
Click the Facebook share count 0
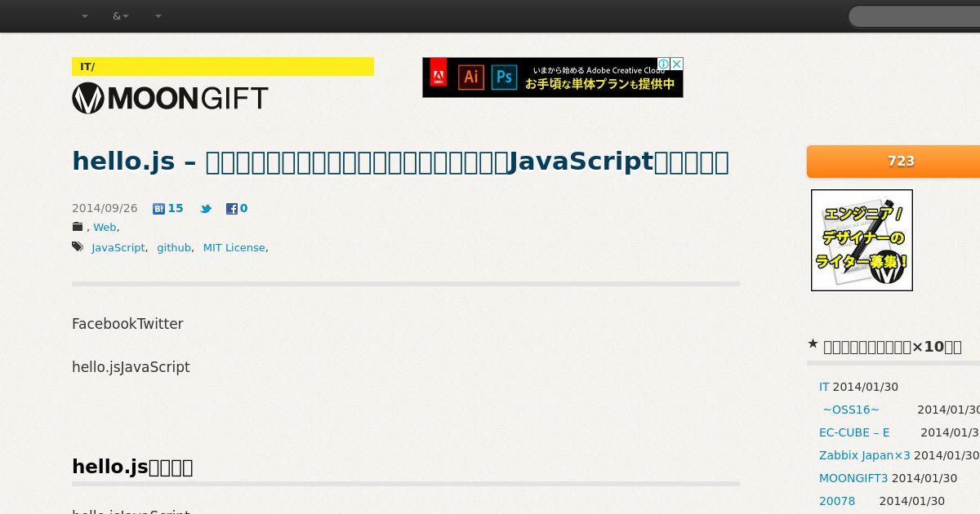pos(243,208)
